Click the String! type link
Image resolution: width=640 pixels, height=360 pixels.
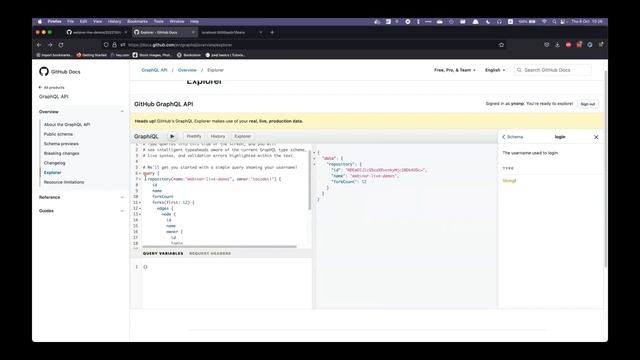(509, 180)
